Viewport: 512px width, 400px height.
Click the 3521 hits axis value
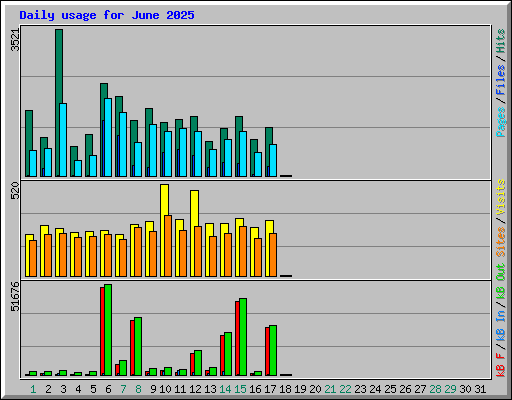click(x=15, y=40)
